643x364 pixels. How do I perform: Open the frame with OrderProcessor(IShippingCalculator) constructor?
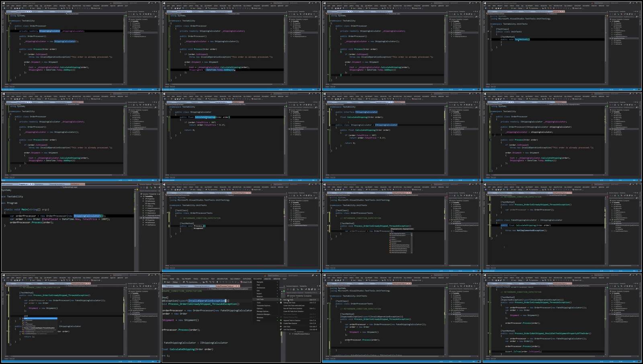click(562, 137)
